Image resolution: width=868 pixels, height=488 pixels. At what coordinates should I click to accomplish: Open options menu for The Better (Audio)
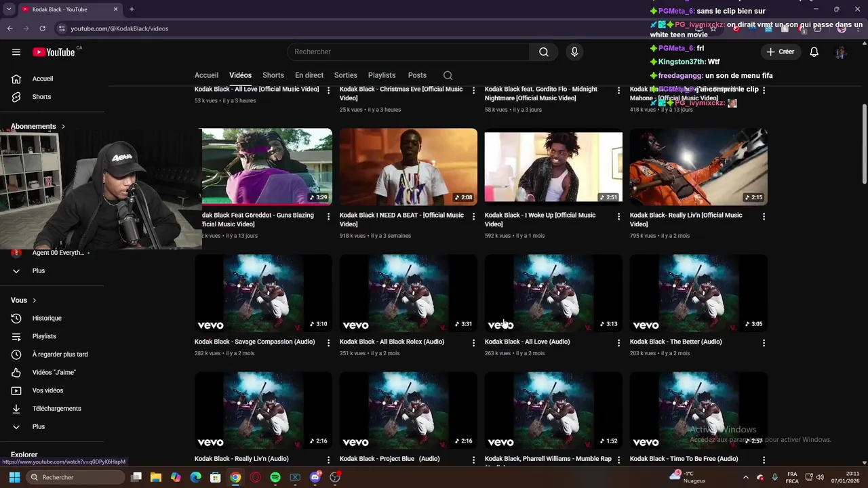point(764,343)
